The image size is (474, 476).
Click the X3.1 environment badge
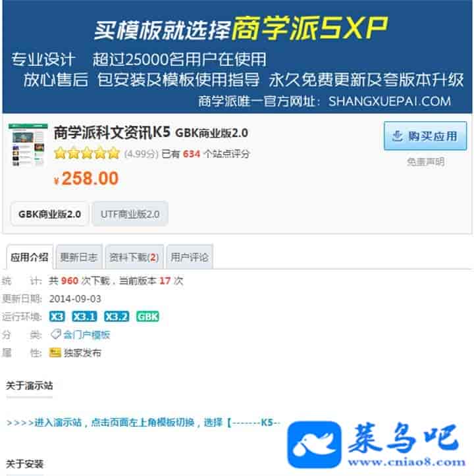tap(84, 317)
